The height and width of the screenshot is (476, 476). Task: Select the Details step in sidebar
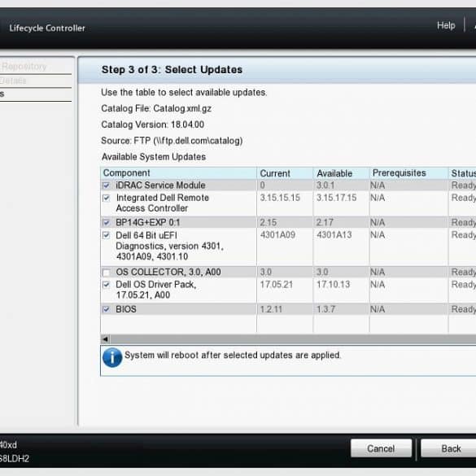click(x=13, y=81)
